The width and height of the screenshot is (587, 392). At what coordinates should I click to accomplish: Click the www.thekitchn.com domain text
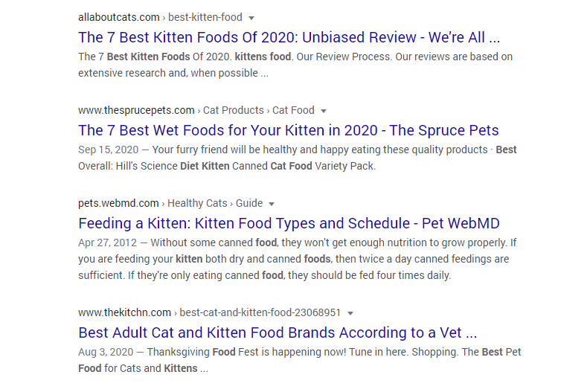coord(124,312)
